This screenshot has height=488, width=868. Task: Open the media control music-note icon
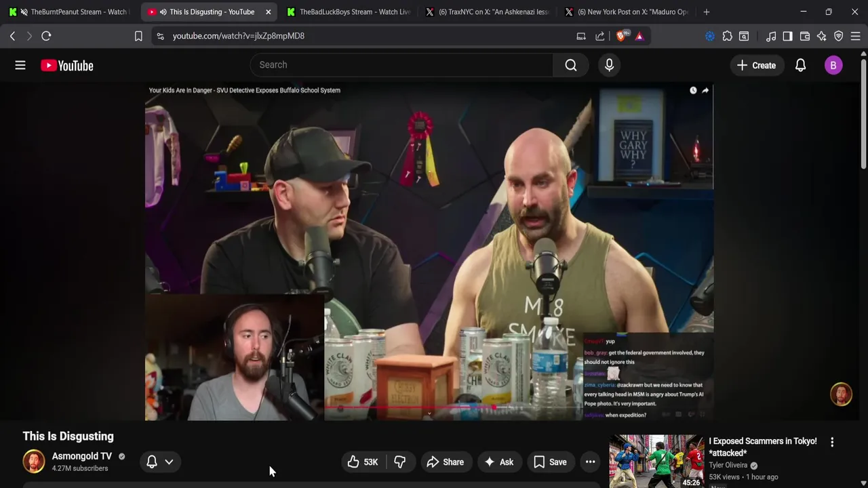click(771, 36)
